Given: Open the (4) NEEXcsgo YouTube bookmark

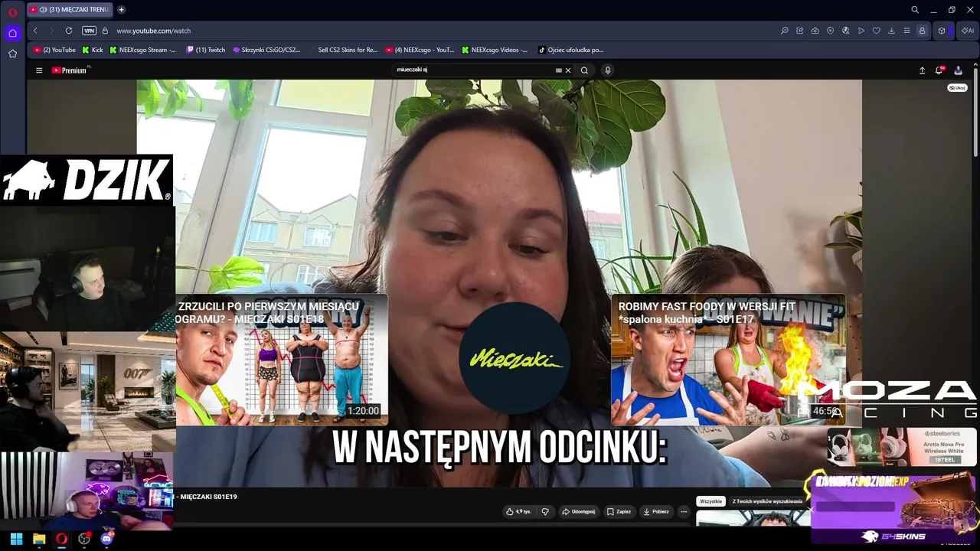Looking at the screenshot, I should coord(420,50).
